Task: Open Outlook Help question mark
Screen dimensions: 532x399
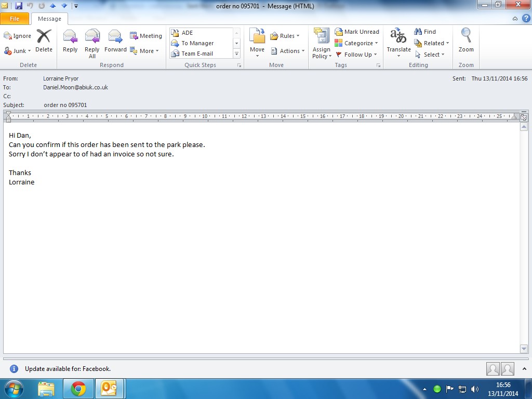Action: (x=526, y=18)
